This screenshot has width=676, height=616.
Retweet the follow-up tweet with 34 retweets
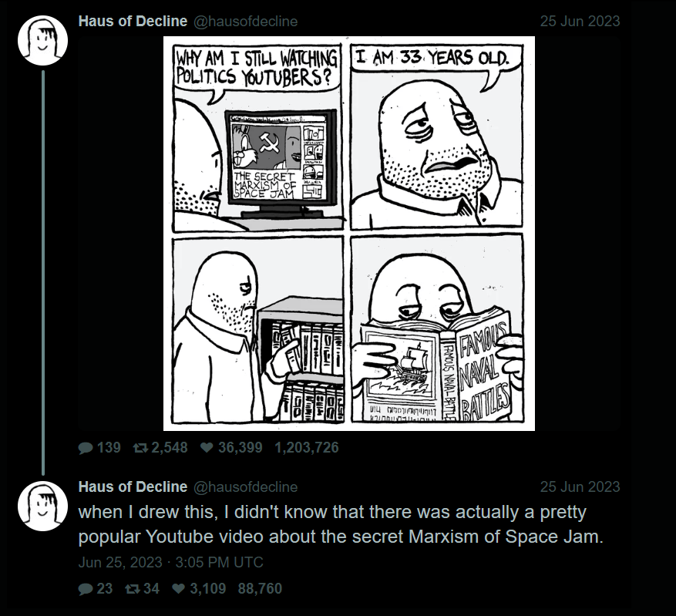click(x=133, y=589)
